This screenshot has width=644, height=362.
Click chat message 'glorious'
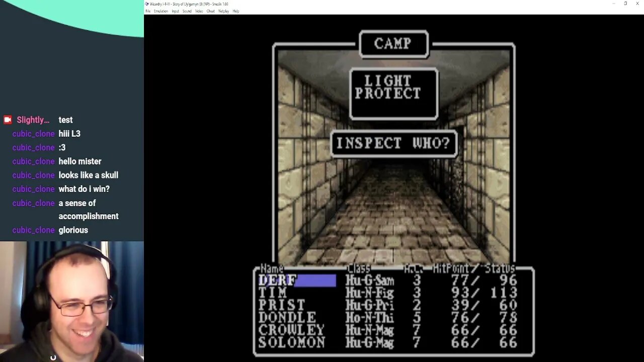(x=73, y=230)
